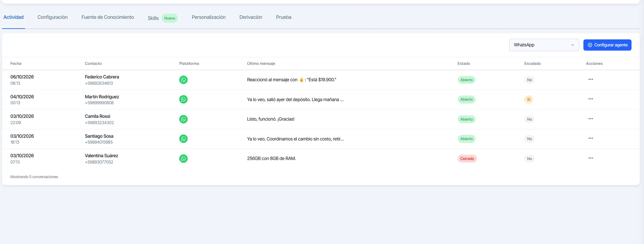
Task: Click WhatsApp icon in Federico Cabrera row
Action: [x=183, y=80]
